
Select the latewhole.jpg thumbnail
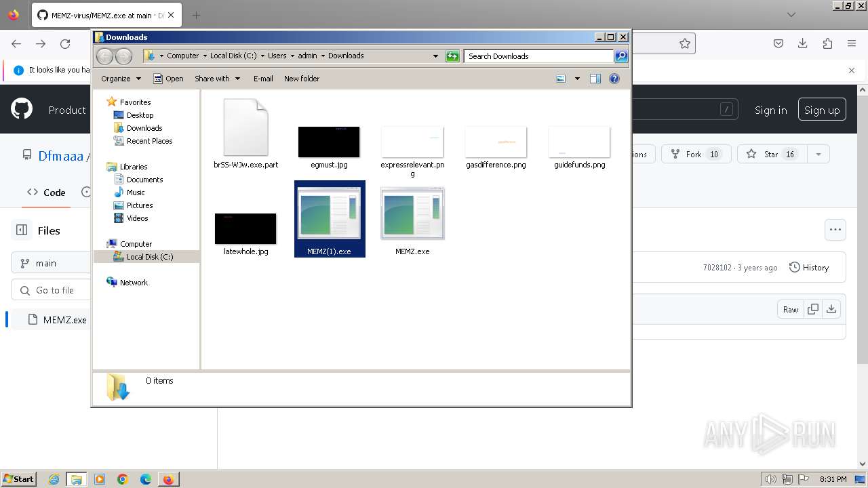click(245, 228)
